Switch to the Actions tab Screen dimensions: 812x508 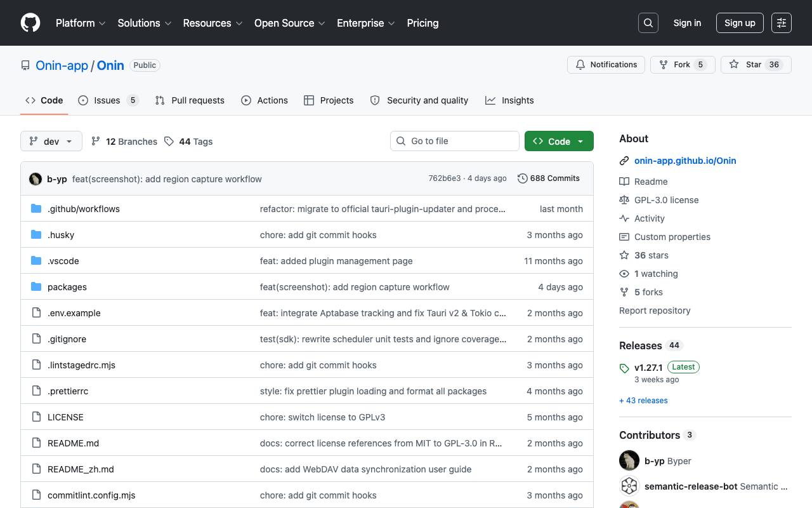coord(265,100)
